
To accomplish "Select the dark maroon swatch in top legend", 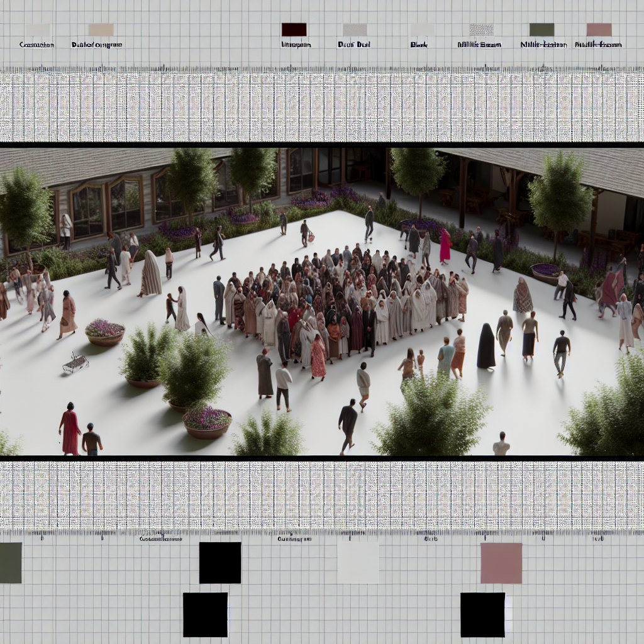I will tap(294, 30).
